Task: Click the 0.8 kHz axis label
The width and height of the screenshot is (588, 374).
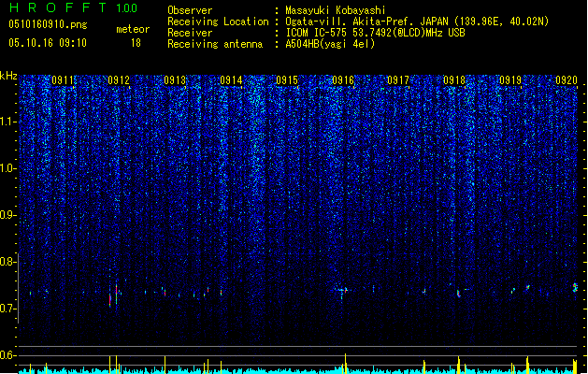Action: pyautogui.click(x=8, y=262)
